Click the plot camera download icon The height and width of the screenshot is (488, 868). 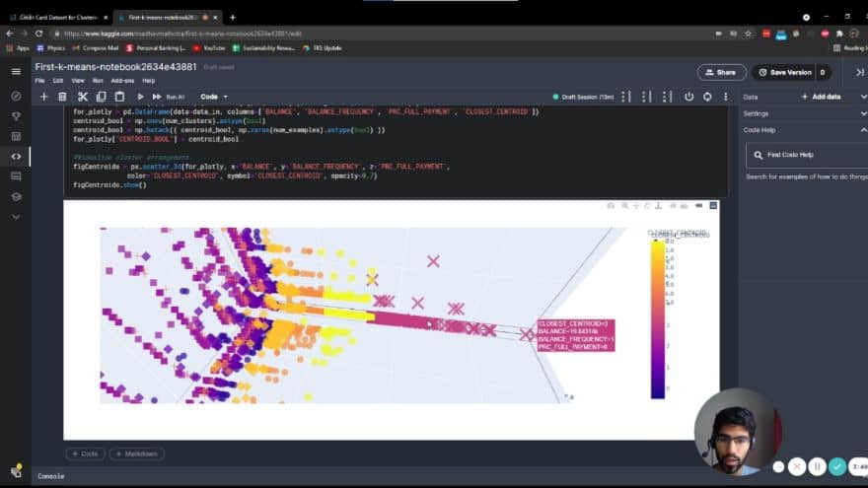click(x=611, y=206)
